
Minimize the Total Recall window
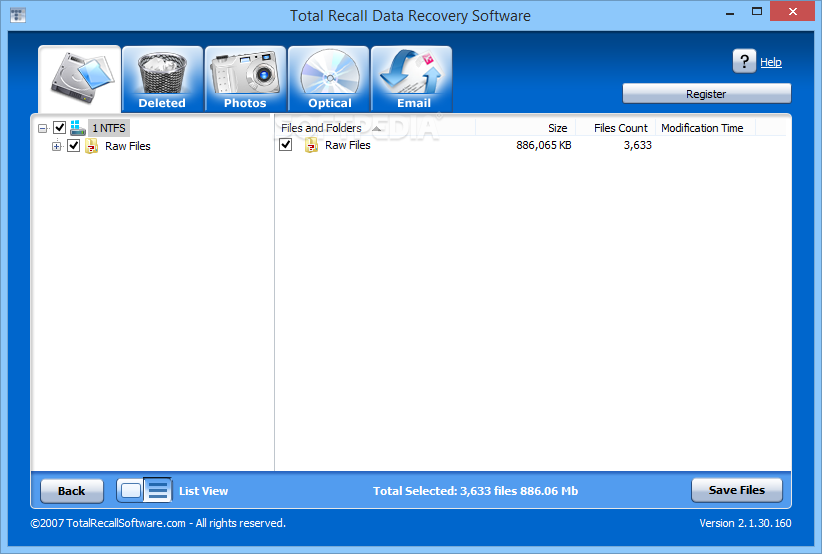tap(730, 13)
